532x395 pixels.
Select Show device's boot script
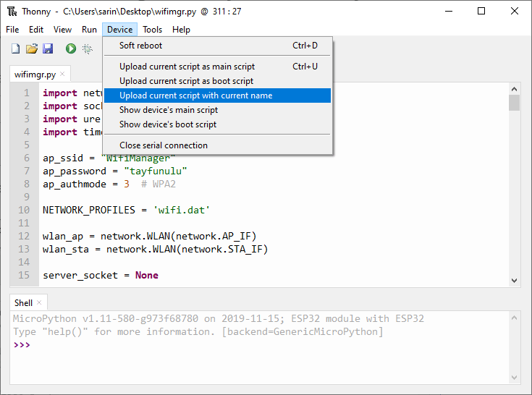tap(217, 124)
